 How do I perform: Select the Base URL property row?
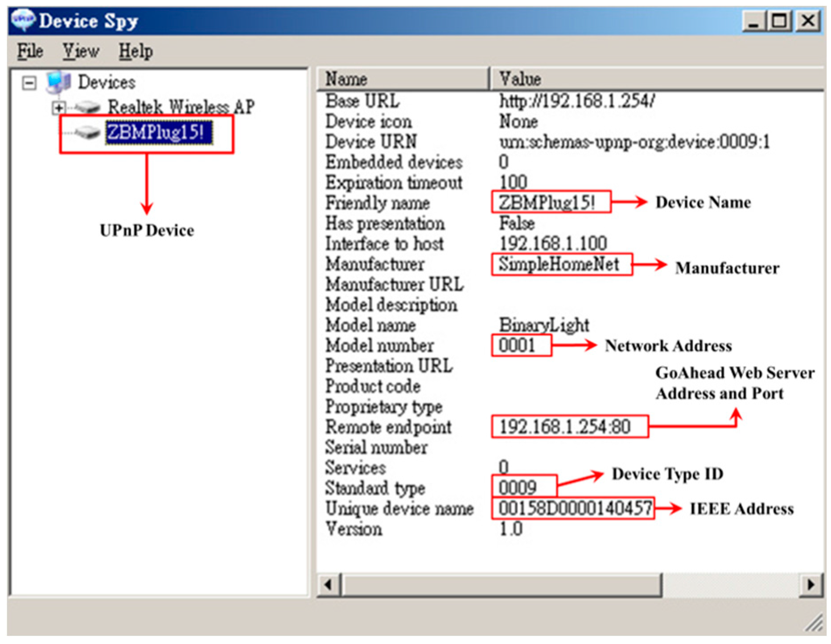click(362, 101)
